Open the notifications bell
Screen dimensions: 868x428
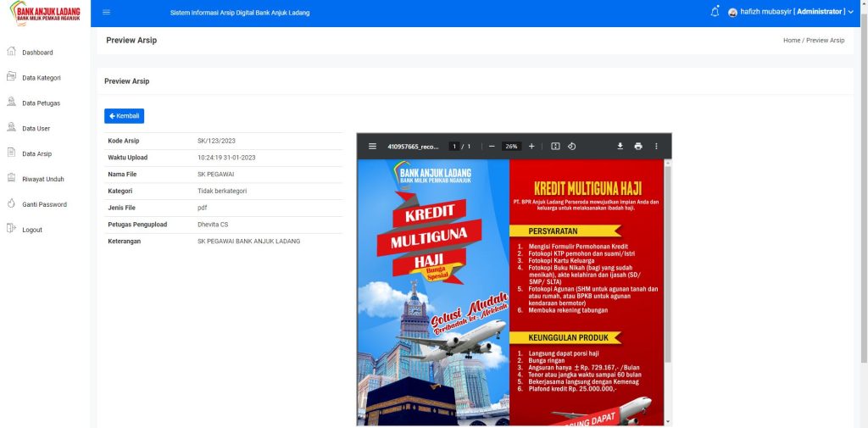715,12
